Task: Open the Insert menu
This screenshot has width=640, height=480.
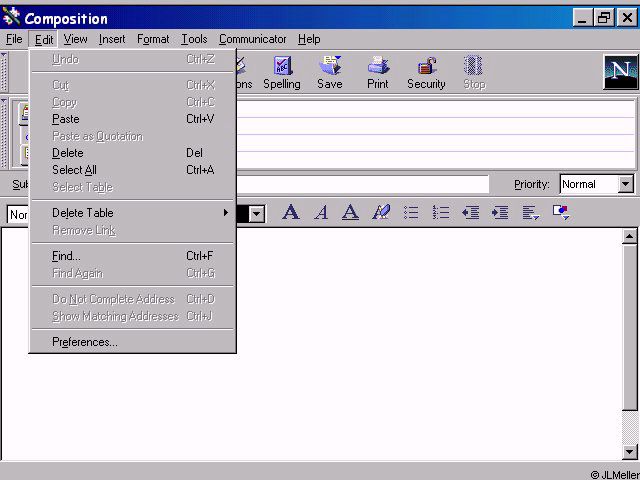Action: pos(112,39)
